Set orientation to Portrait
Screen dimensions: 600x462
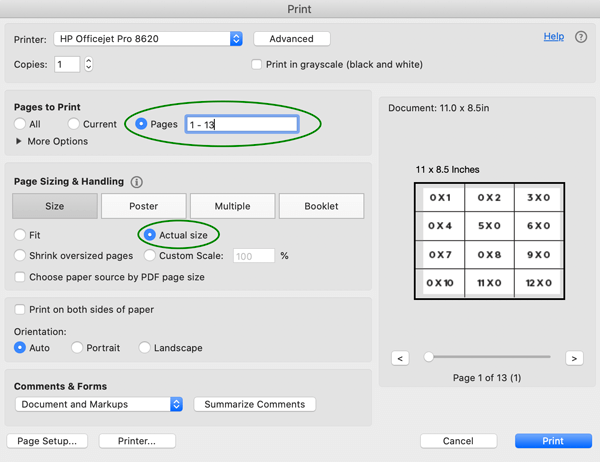[77, 348]
